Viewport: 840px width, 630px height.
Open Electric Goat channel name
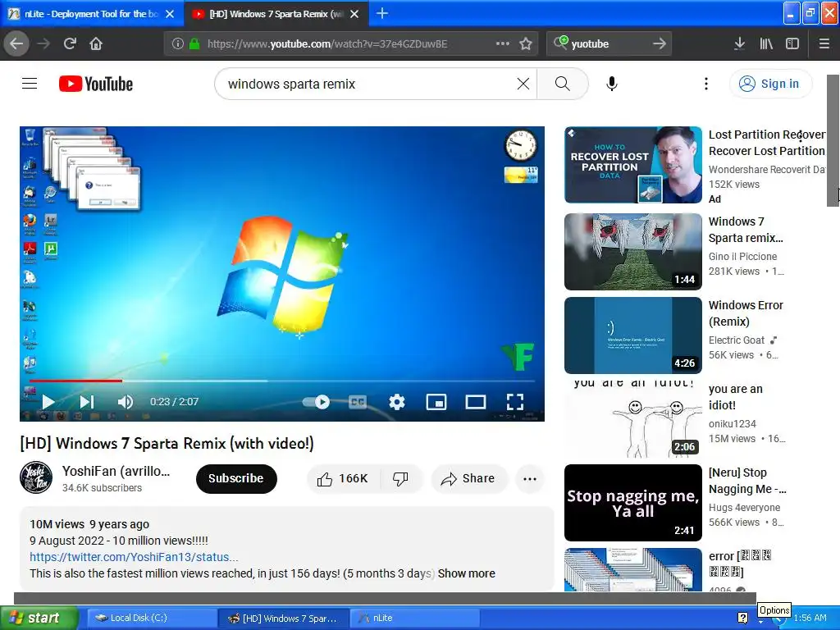click(x=737, y=340)
